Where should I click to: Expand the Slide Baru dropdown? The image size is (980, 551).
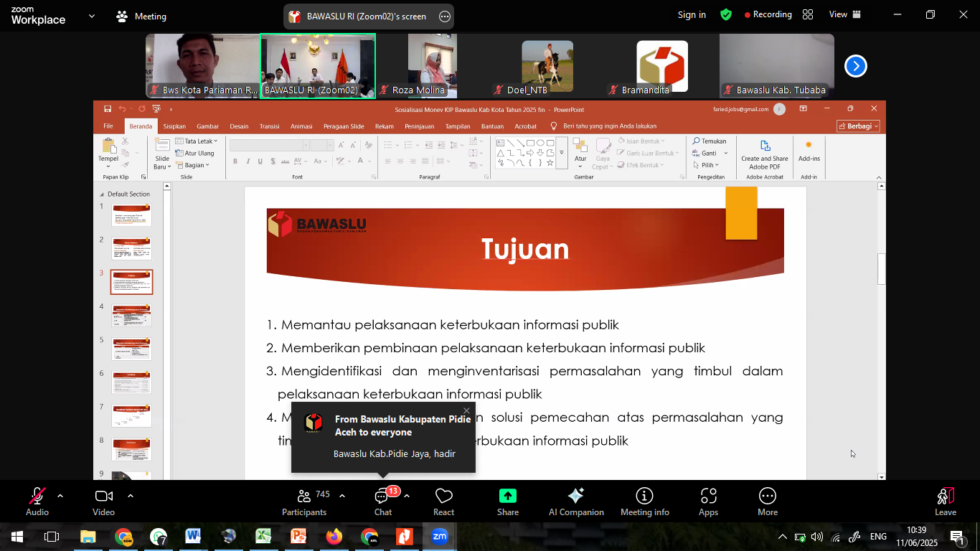coord(169,167)
